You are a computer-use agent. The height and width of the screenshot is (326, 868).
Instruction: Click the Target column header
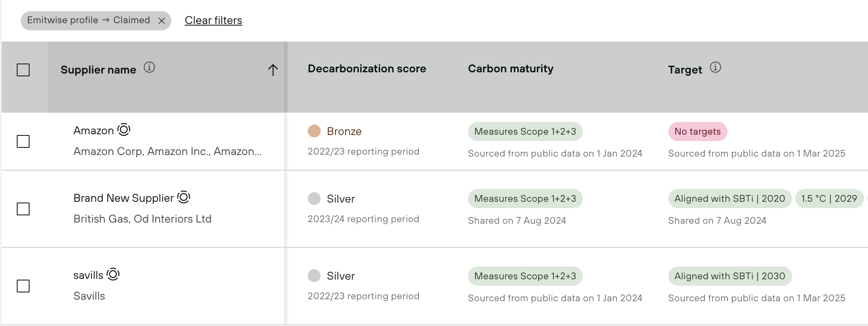(685, 70)
